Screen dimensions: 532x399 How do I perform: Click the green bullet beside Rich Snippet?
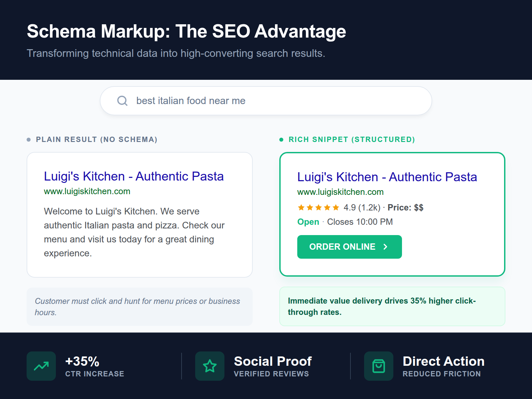click(x=282, y=139)
